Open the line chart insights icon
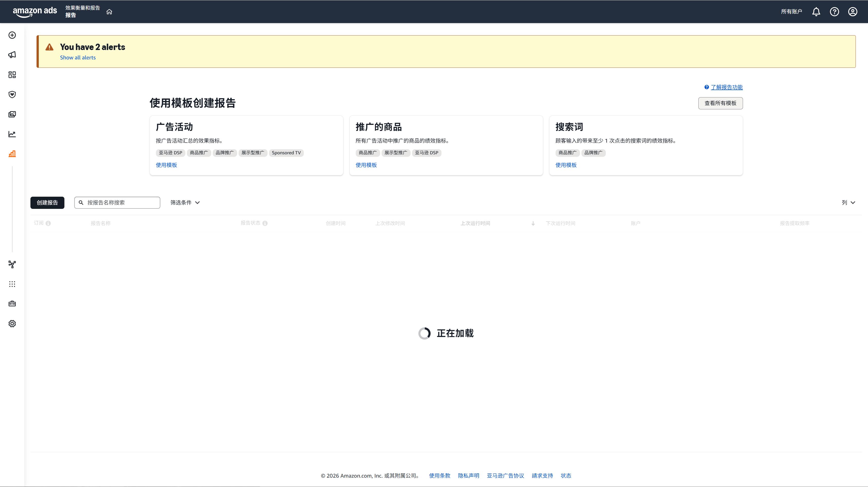Image resolution: width=868 pixels, height=487 pixels. pos(12,134)
